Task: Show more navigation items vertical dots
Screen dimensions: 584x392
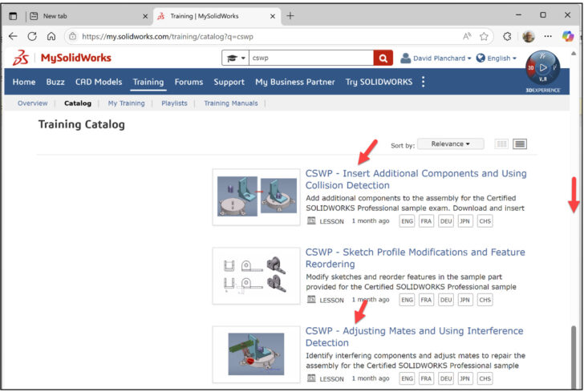Action: [x=423, y=82]
